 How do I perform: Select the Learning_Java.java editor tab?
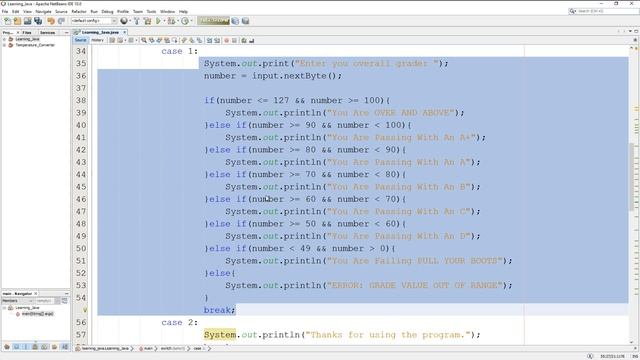[100, 32]
